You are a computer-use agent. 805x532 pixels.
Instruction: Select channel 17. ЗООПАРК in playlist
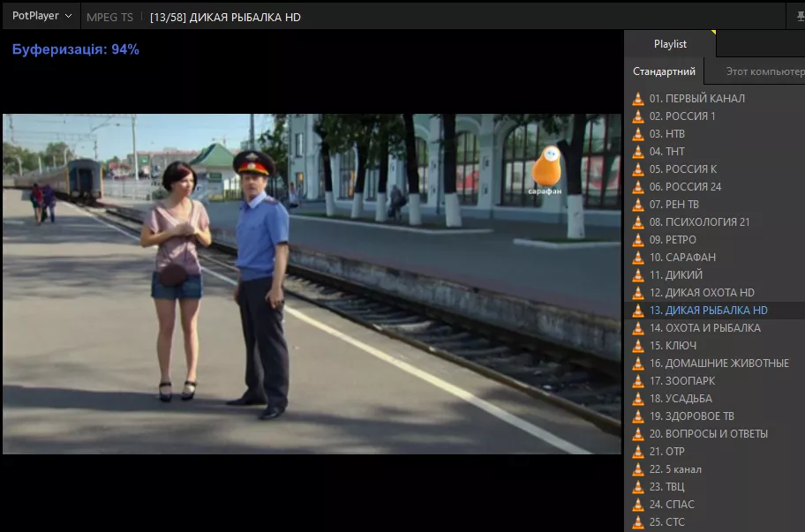click(x=715, y=381)
